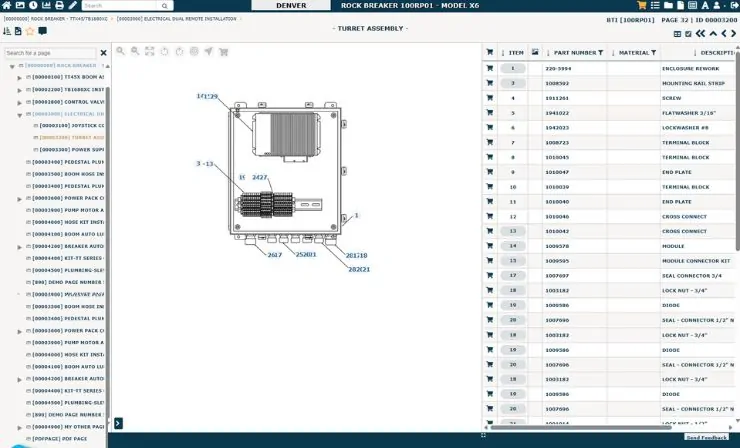This screenshot has height=448, width=740.
Task: Toggle the checkbox icon near page navigation
Action: 688,34
